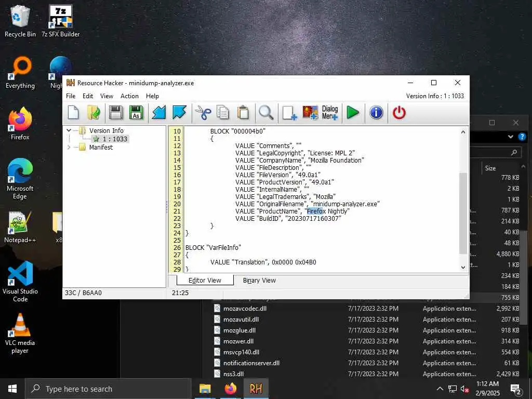
Task: Expand the Explorer ribbon chevron
Action: pos(511,137)
